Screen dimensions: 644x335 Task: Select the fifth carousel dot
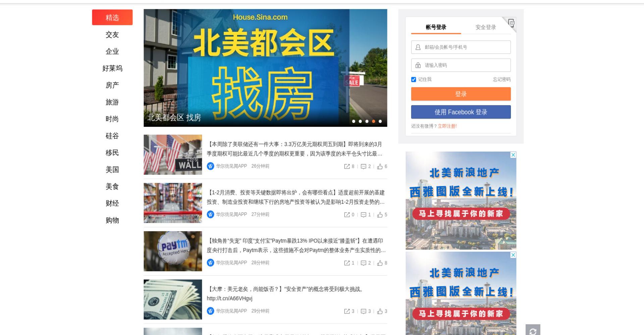point(380,122)
